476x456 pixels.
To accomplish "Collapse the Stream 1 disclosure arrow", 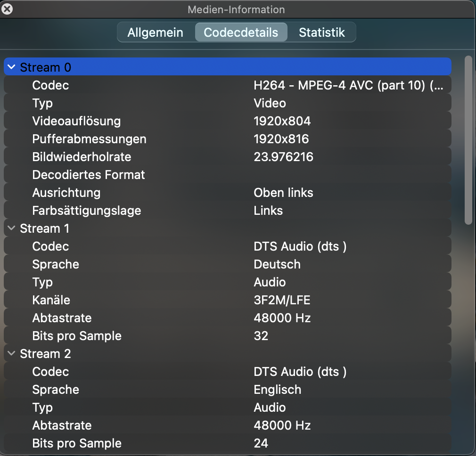I will (11, 228).
